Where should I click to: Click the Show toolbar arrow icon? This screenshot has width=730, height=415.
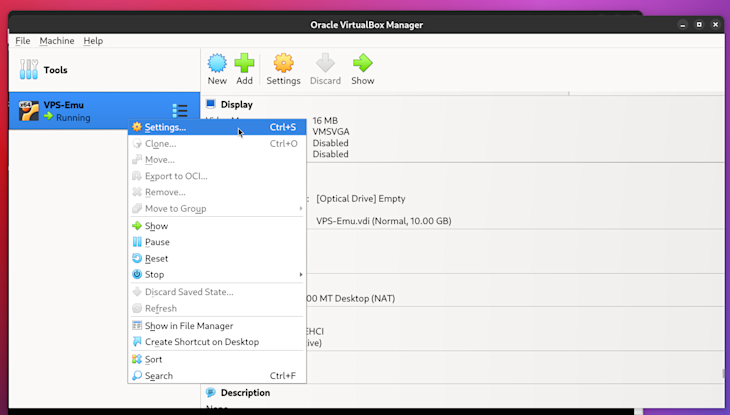pos(362,65)
